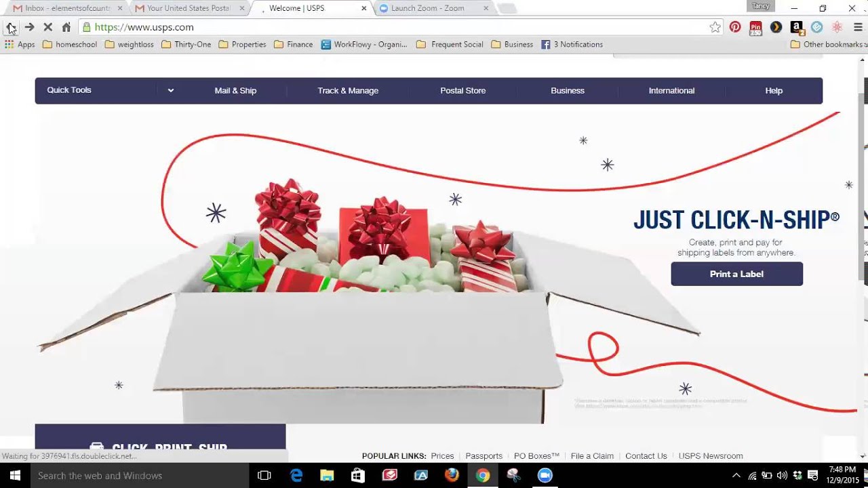
Task: Open the Passports popular link
Action: click(484, 456)
